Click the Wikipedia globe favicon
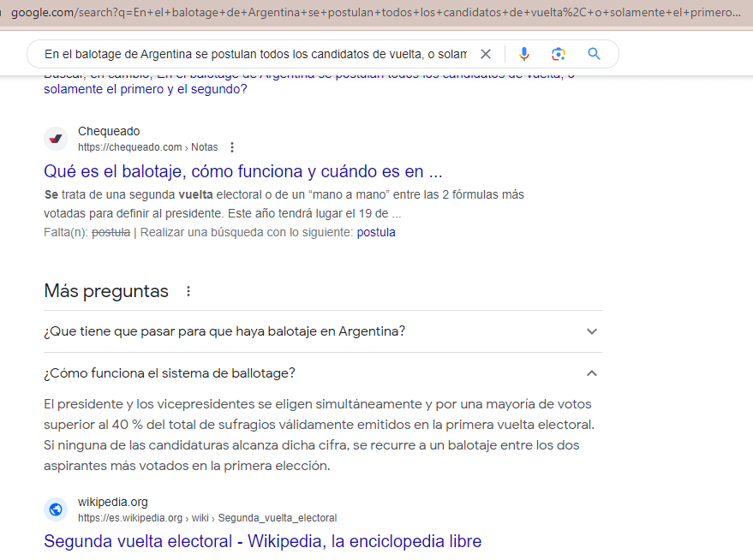 pos(56,509)
